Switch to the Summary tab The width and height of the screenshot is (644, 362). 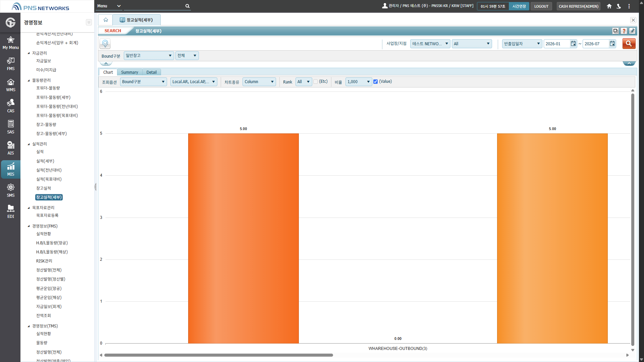(x=129, y=72)
